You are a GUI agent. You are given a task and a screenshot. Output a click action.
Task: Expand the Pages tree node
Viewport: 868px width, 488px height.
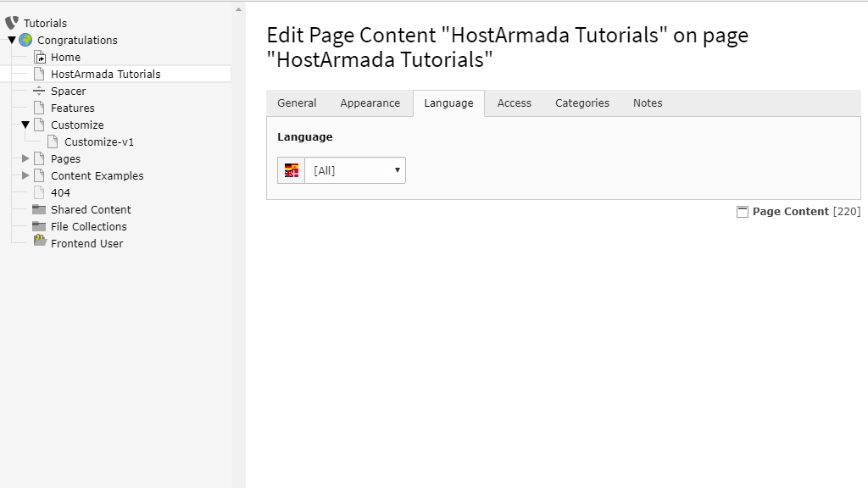pos(25,158)
